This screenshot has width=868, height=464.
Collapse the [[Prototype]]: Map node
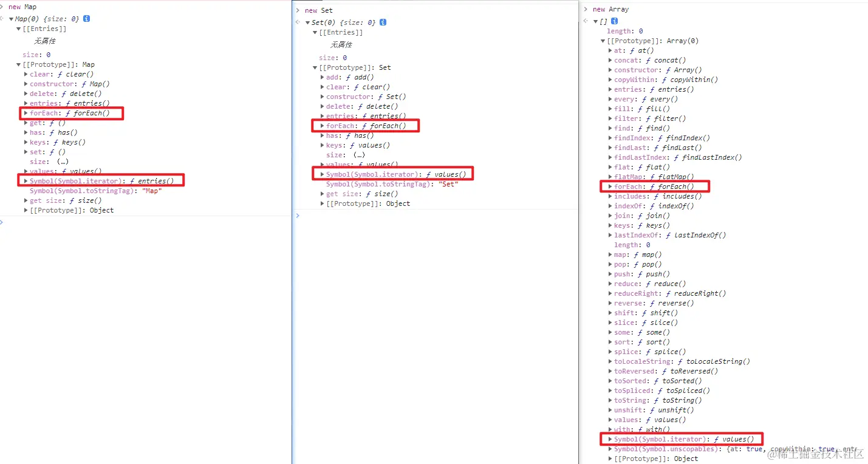point(19,64)
